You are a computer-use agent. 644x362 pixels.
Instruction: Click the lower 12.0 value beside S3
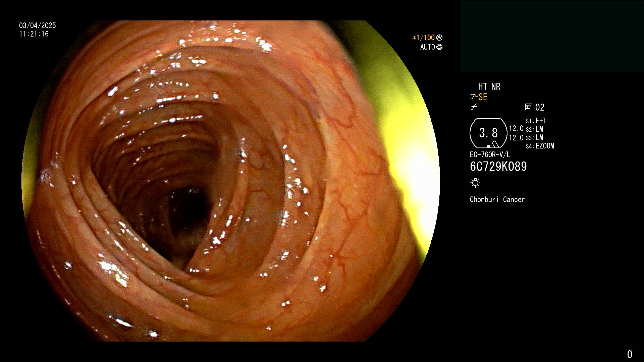coord(516,138)
